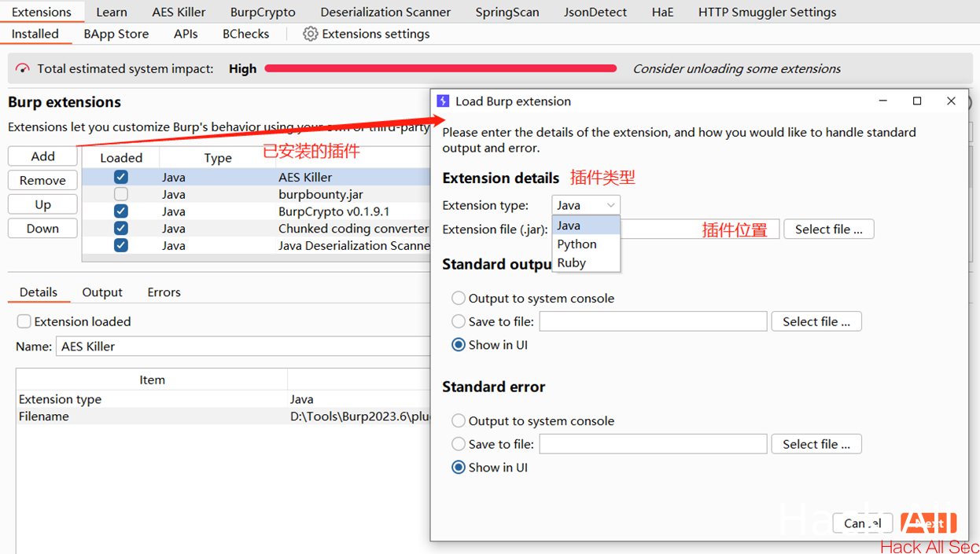Select standard error Save to file
Viewport: 980px width, 554px height.
[x=459, y=444]
